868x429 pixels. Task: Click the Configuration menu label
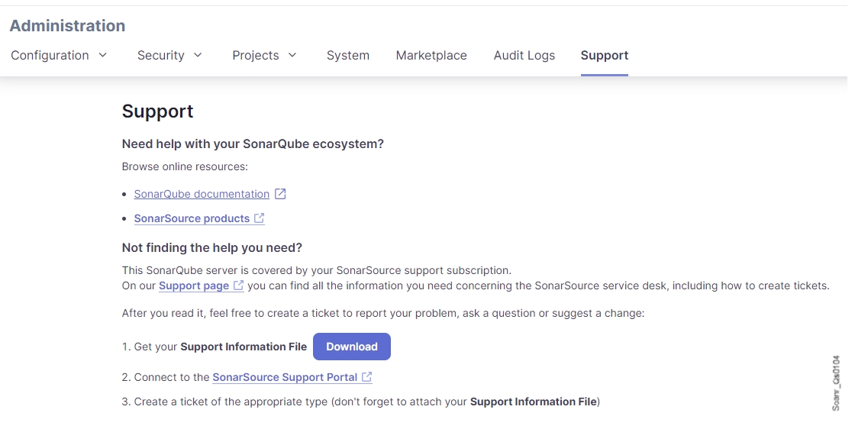tap(50, 55)
